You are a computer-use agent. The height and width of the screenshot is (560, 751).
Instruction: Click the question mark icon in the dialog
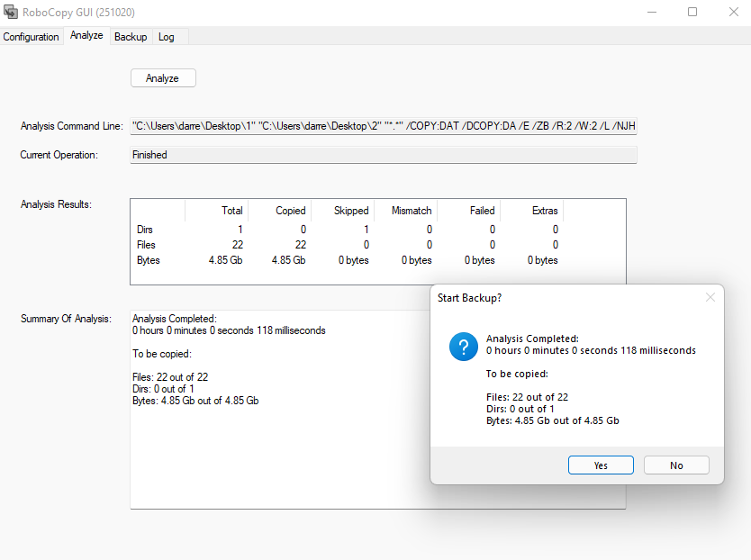(463, 347)
